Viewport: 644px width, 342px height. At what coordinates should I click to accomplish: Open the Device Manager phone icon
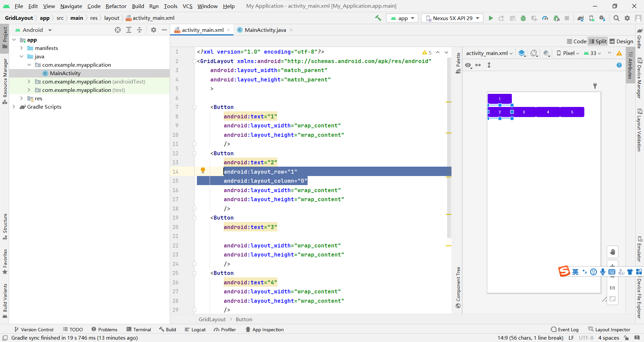[591, 18]
